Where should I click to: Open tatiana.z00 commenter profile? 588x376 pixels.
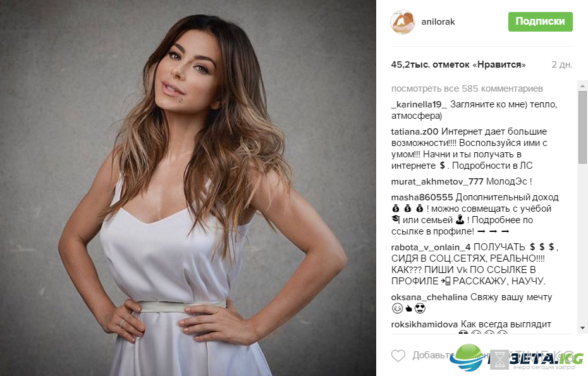point(415,131)
